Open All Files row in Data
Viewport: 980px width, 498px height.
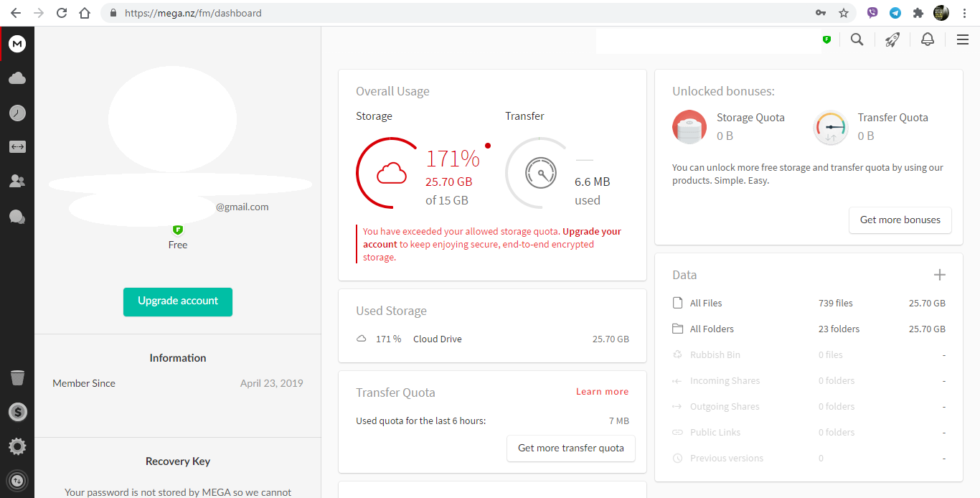(x=809, y=303)
